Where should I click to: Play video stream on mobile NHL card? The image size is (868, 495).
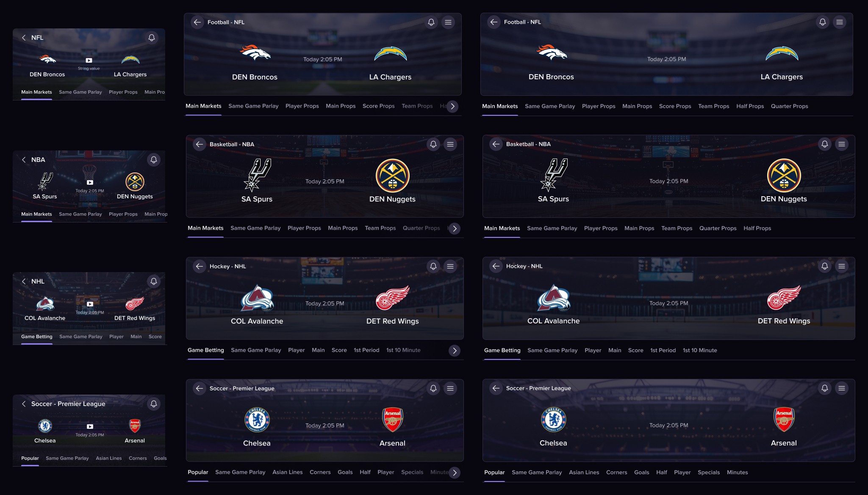(x=90, y=304)
